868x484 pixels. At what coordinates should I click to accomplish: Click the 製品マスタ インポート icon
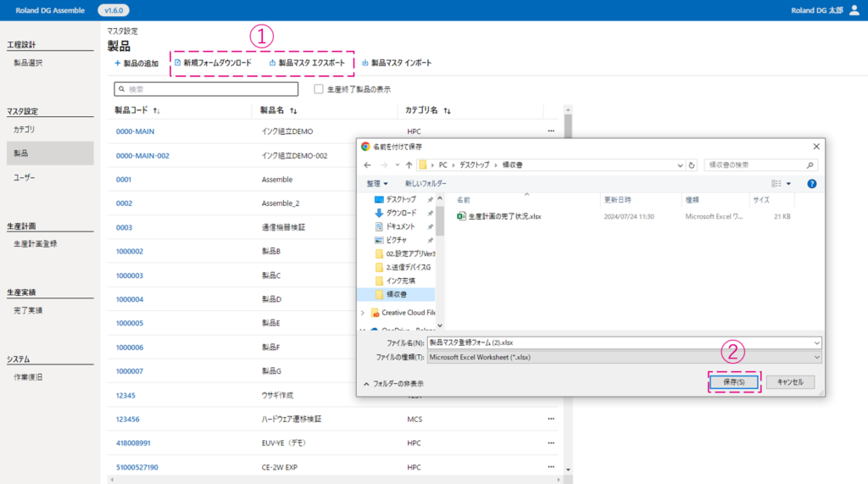click(x=365, y=64)
